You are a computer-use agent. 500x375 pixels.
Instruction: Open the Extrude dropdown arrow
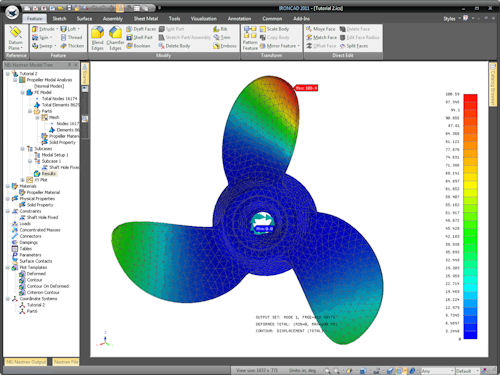click(57, 29)
